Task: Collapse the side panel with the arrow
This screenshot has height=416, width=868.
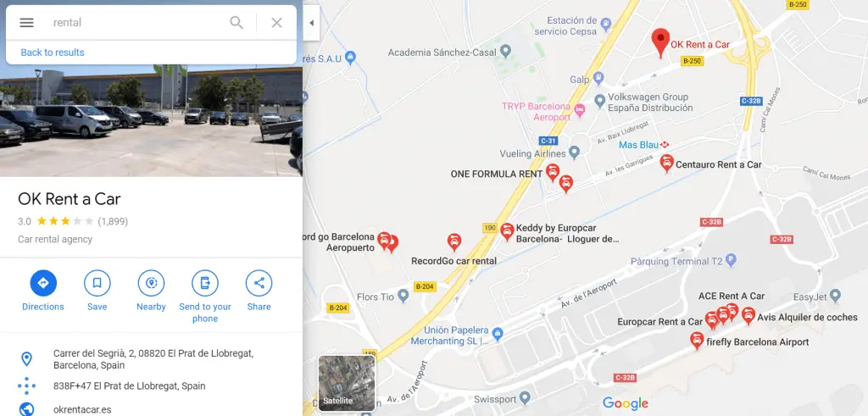Action: pyautogui.click(x=311, y=23)
